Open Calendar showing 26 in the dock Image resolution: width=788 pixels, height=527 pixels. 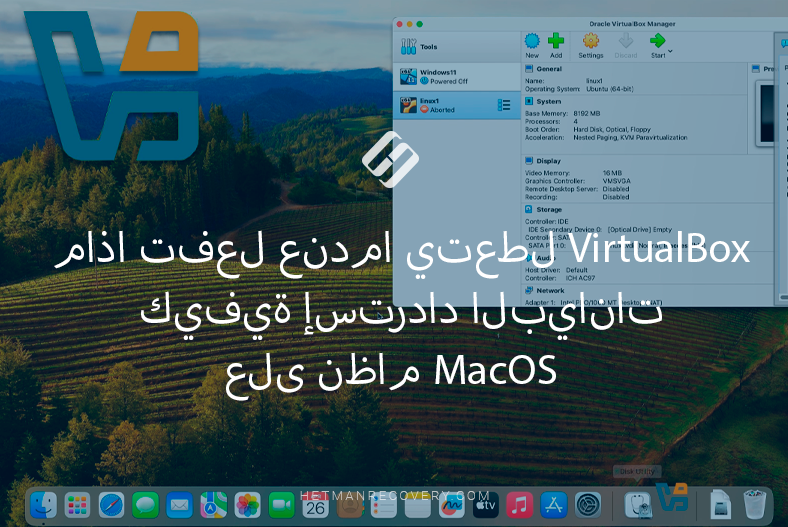coord(316,505)
